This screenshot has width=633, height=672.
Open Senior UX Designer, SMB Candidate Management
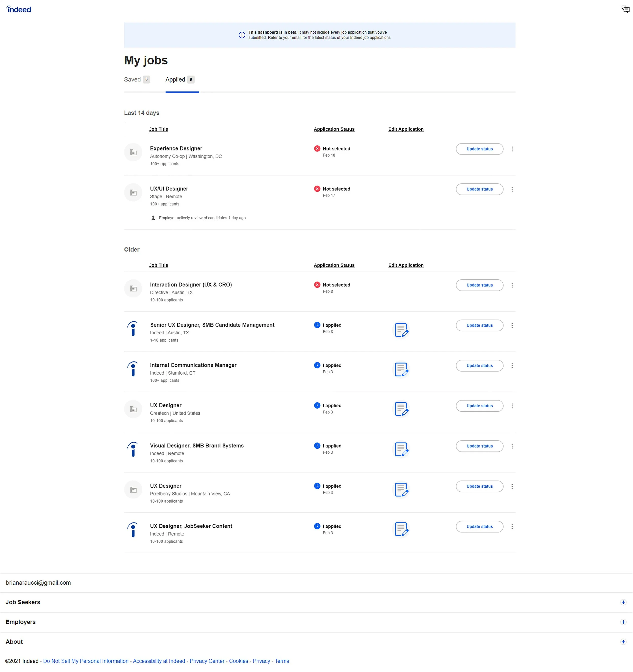(212, 325)
